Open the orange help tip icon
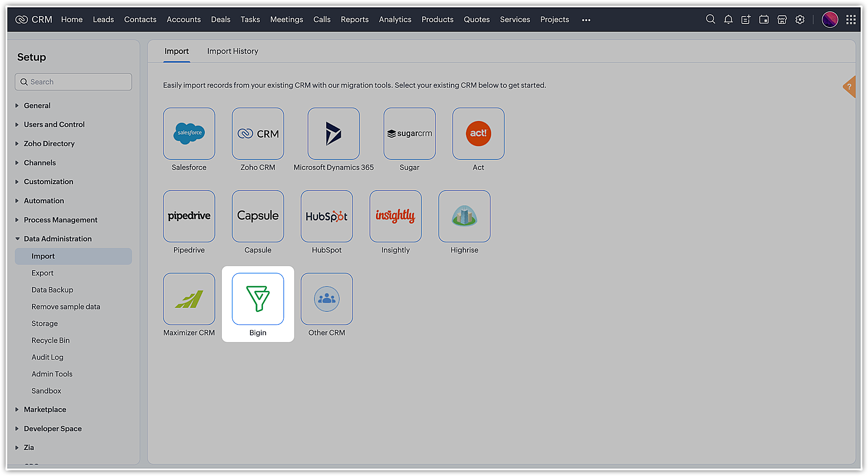The image size is (868, 476). pyautogui.click(x=849, y=87)
